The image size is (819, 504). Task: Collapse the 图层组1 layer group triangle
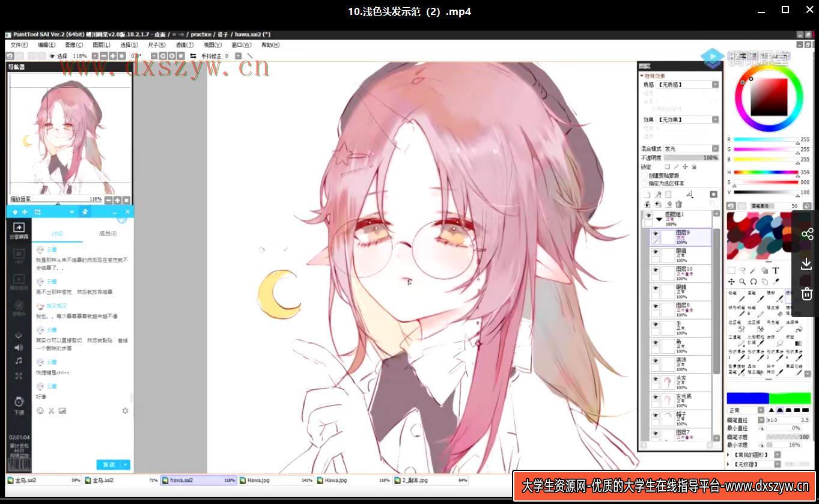click(x=659, y=219)
